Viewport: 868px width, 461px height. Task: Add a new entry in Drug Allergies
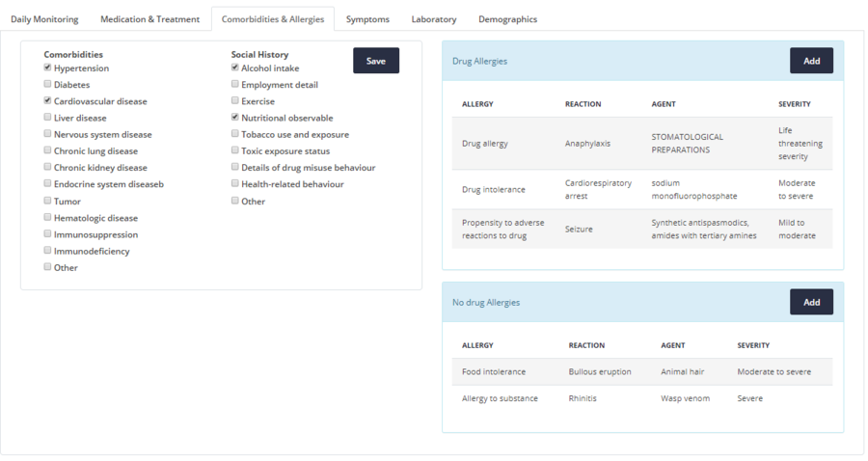[x=811, y=61]
